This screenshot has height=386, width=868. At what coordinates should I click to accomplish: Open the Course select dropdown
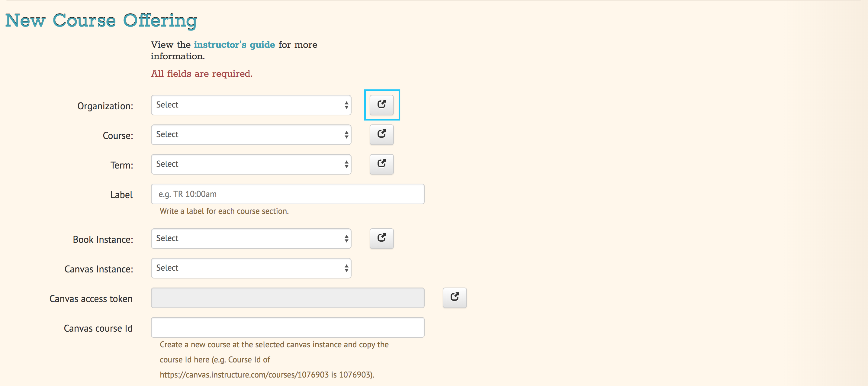(251, 134)
